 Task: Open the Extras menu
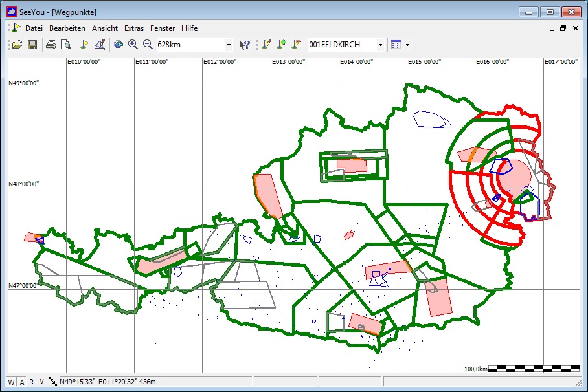134,28
